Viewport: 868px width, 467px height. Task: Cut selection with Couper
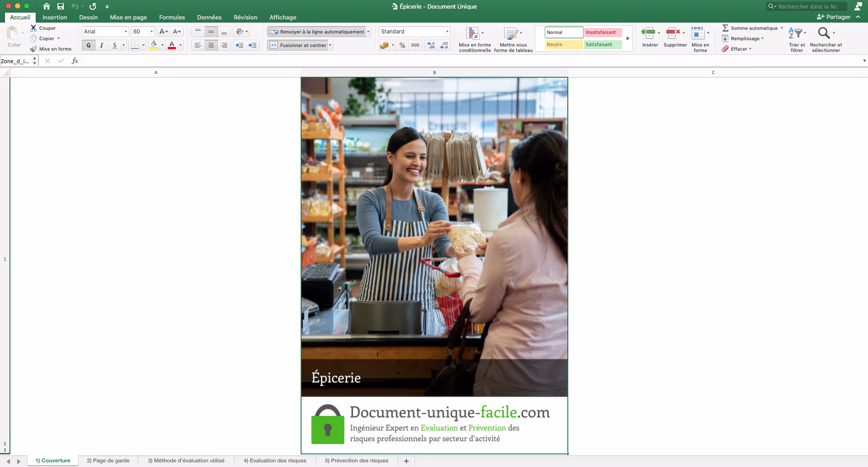pyautogui.click(x=43, y=28)
